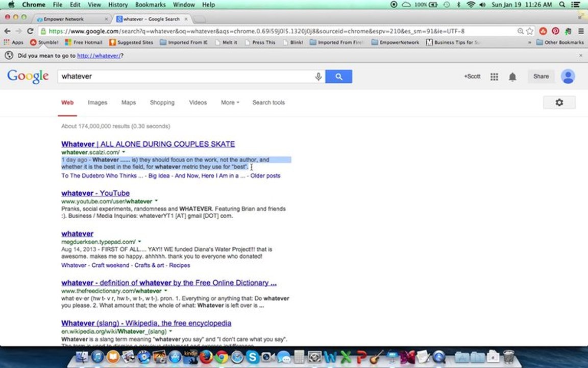588x368 pixels.
Task: Open the Chrome hamburger menu
Action: [581, 31]
